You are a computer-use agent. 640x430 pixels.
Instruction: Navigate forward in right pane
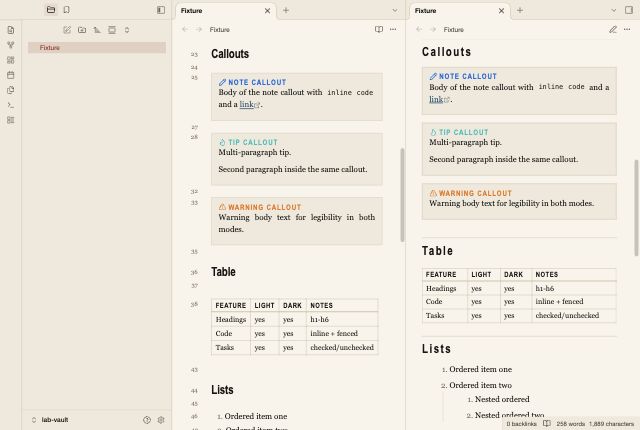point(433,29)
